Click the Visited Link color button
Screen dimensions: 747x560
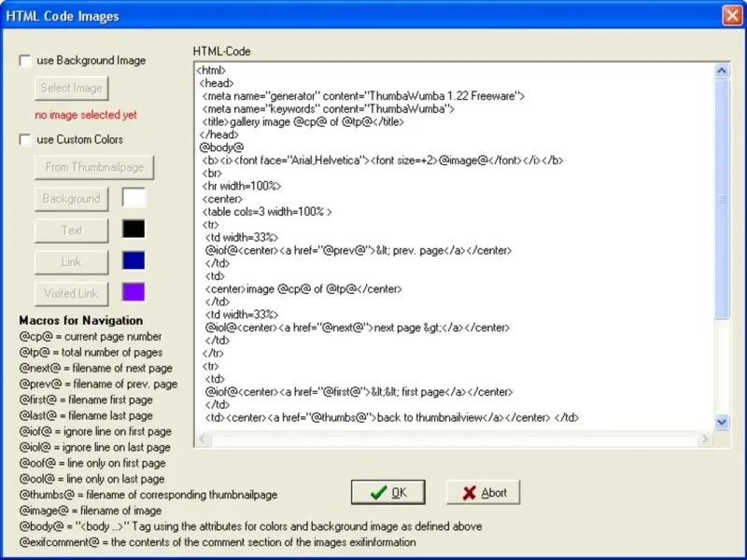tap(72, 294)
